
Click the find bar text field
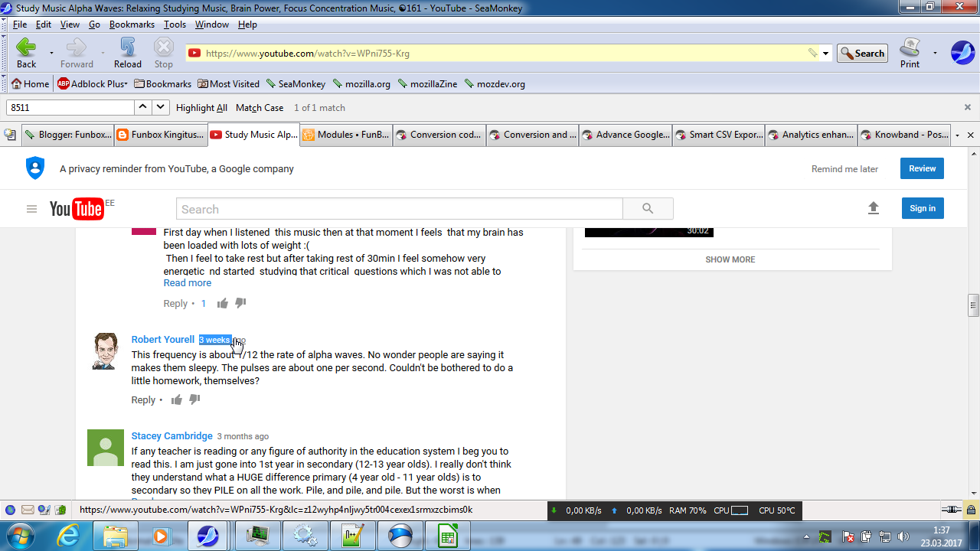tap(70, 108)
